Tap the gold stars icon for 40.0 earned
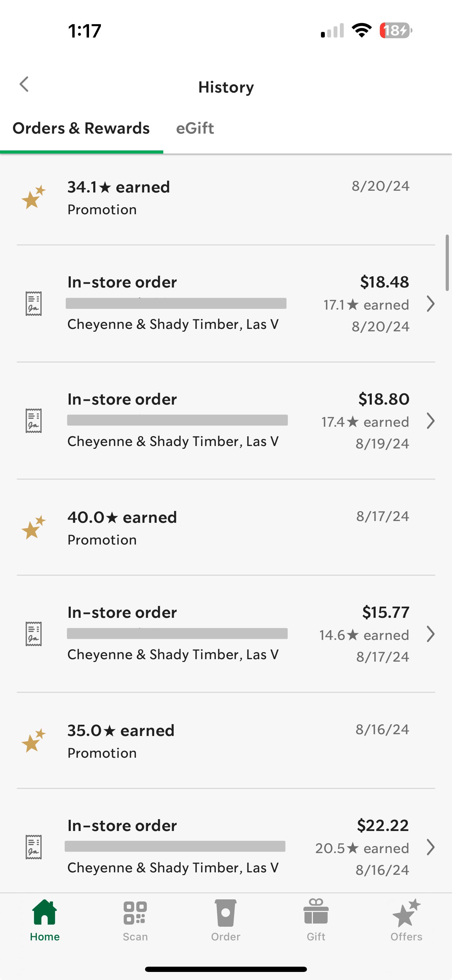Viewport: 452px width, 980px height. [33, 527]
